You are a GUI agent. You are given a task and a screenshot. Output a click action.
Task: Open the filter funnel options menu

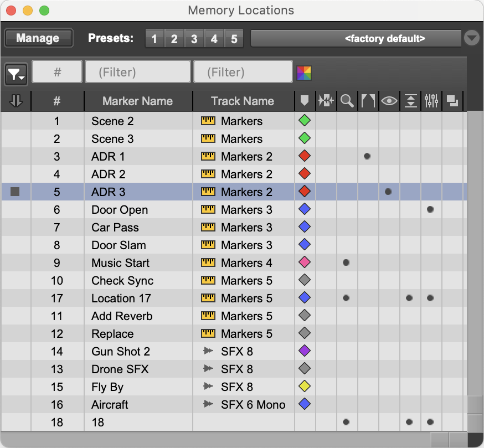16,74
